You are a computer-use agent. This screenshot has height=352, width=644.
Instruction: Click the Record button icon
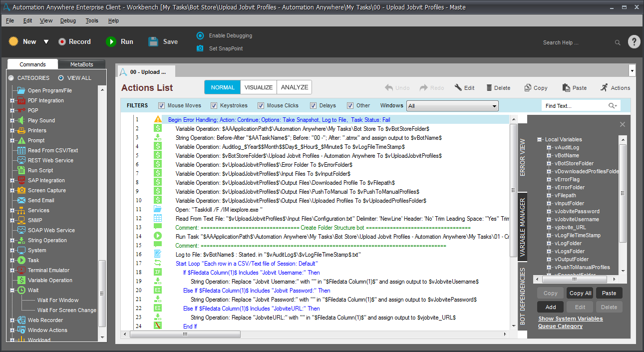[62, 42]
